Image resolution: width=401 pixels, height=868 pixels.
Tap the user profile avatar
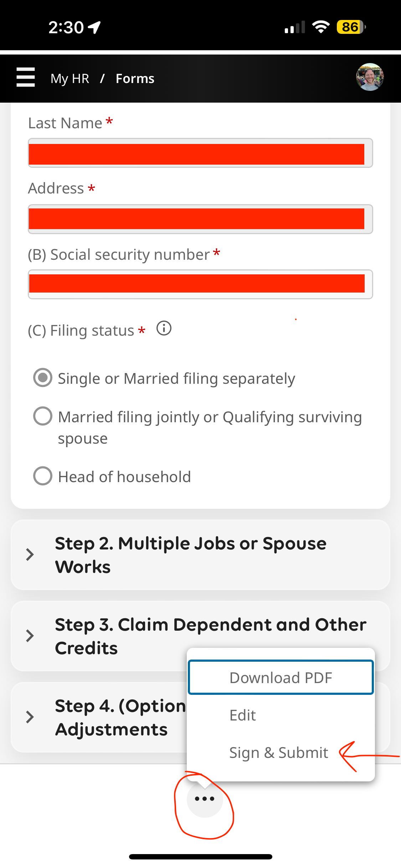point(370,77)
